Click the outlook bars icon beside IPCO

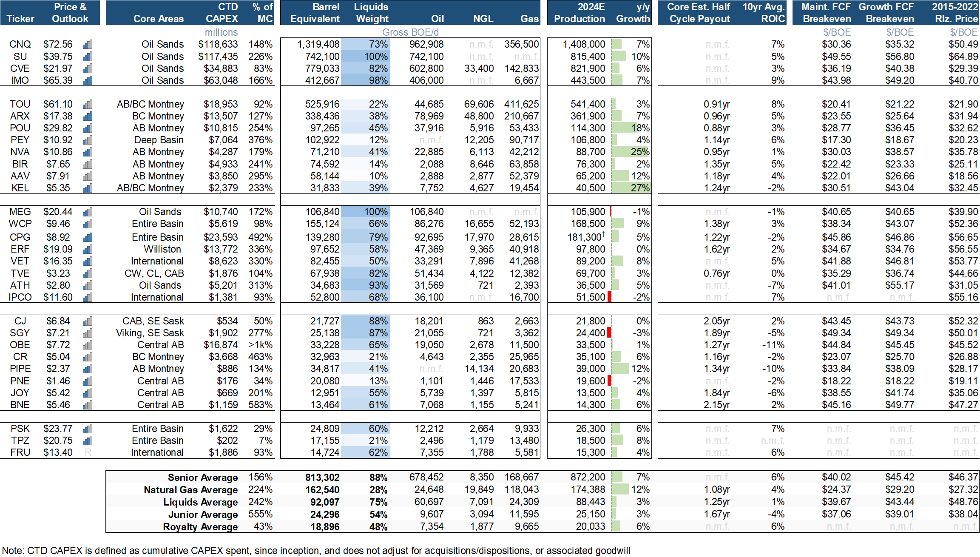(88, 298)
